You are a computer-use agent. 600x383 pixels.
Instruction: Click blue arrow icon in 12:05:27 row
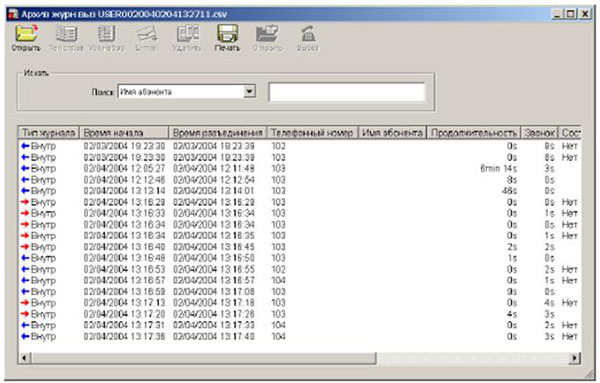coord(25,168)
